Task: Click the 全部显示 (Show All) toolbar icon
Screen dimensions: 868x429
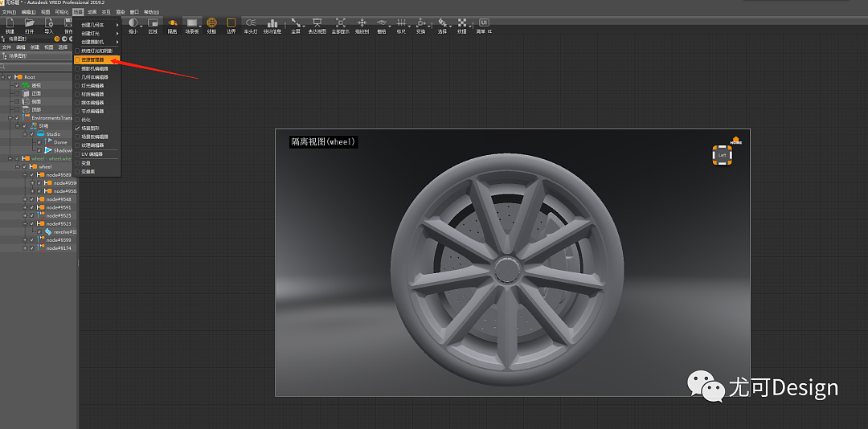Action: click(x=341, y=23)
